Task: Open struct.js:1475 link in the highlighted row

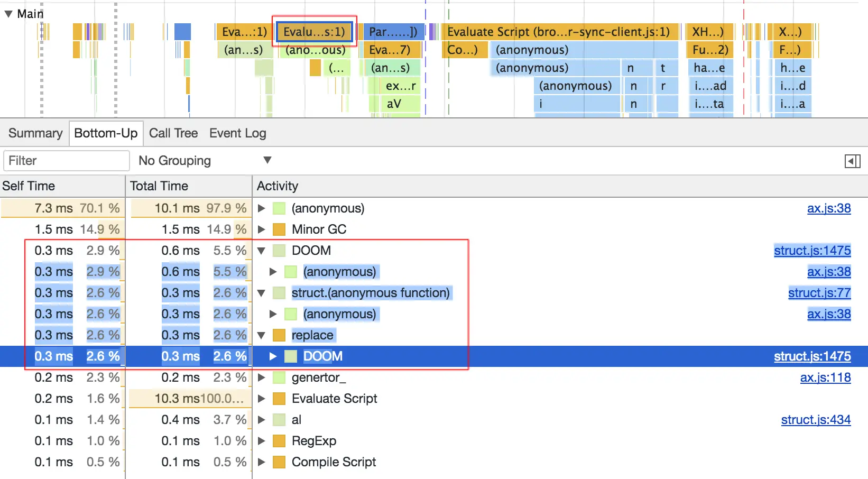Action: pos(812,356)
